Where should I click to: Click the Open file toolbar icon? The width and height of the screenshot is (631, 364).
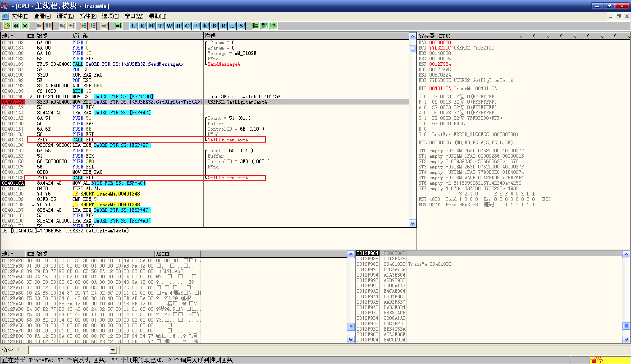[x=7, y=26]
